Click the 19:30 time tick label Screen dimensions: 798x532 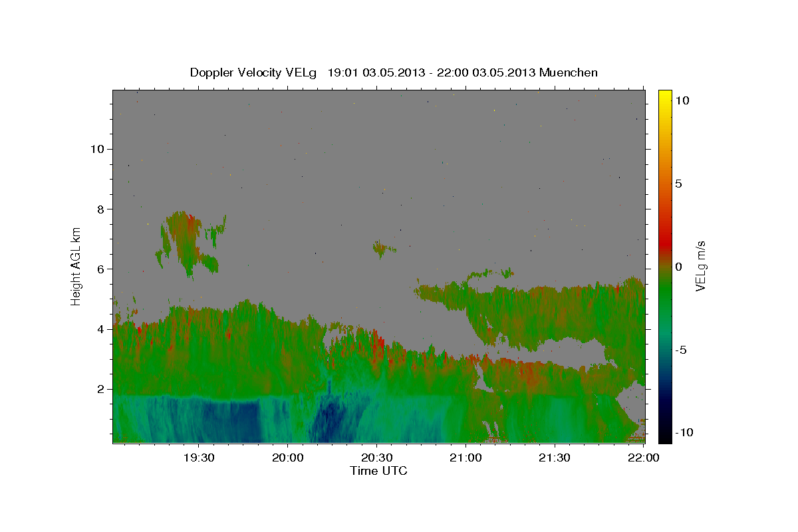[198, 458]
